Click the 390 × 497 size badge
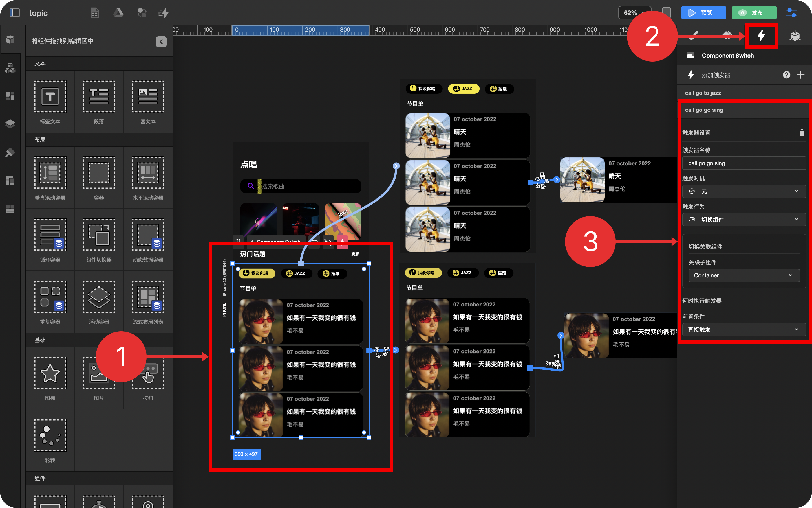The width and height of the screenshot is (812, 508). pos(246,454)
